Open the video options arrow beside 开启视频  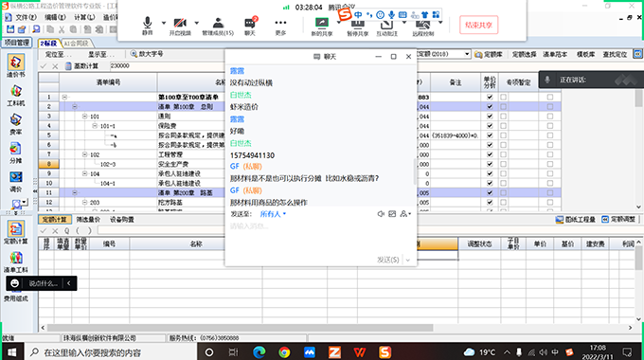pyautogui.click(x=196, y=23)
